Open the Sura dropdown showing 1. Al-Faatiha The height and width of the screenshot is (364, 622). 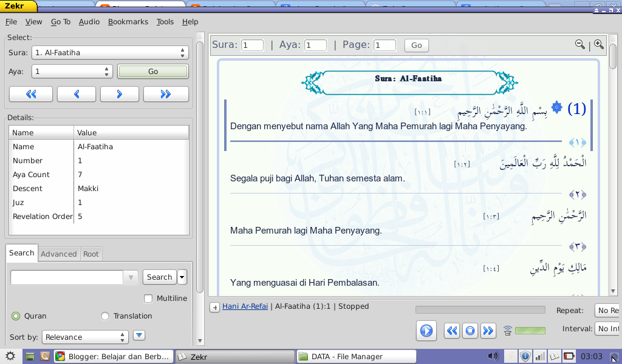pyautogui.click(x=111, y=53)
